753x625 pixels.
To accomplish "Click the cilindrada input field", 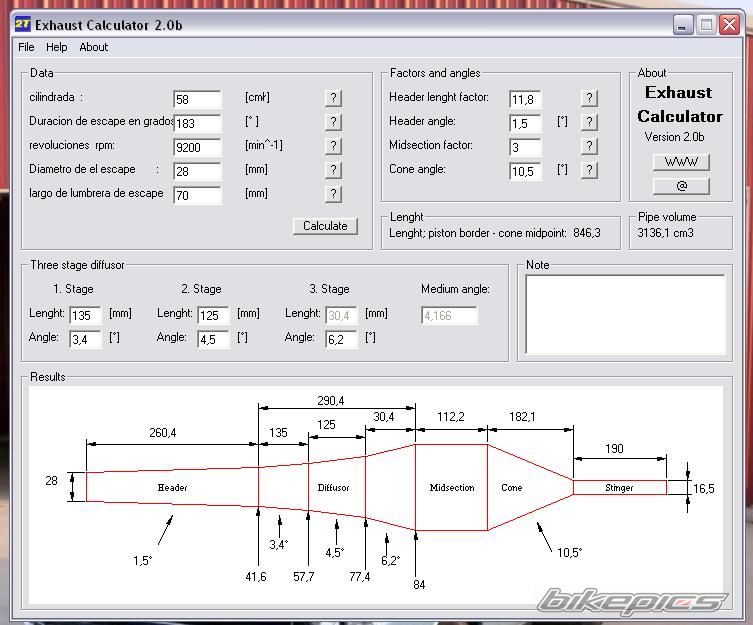I will click(x=197, y=99).
